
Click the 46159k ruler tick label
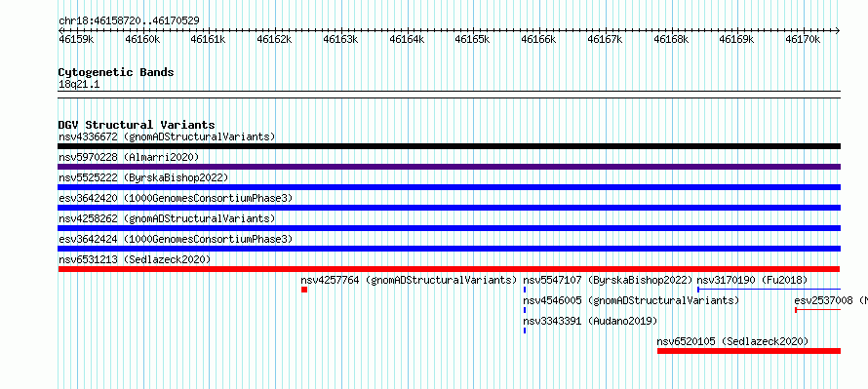tap(76, 39)
